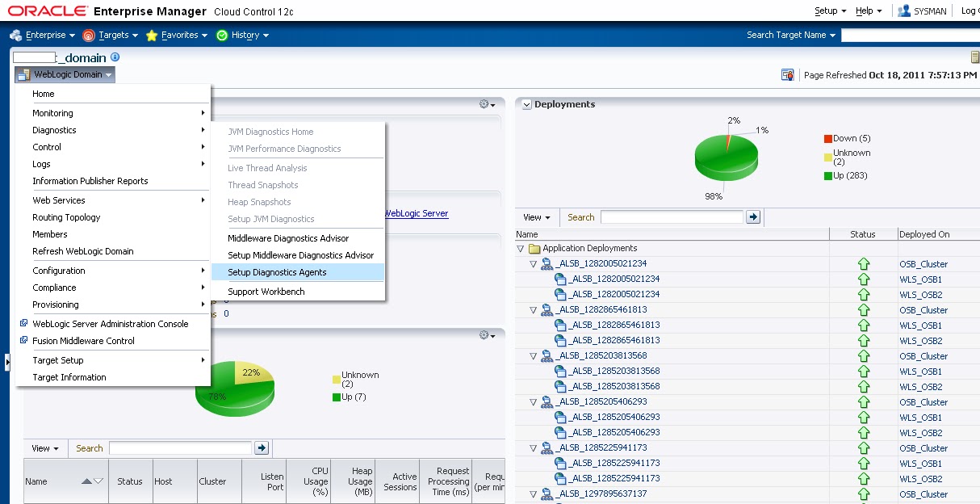Select Refresh WebLogic Domain
This screenshot has width=980, height=504.
pyautogui.click(x=113, y=251)
